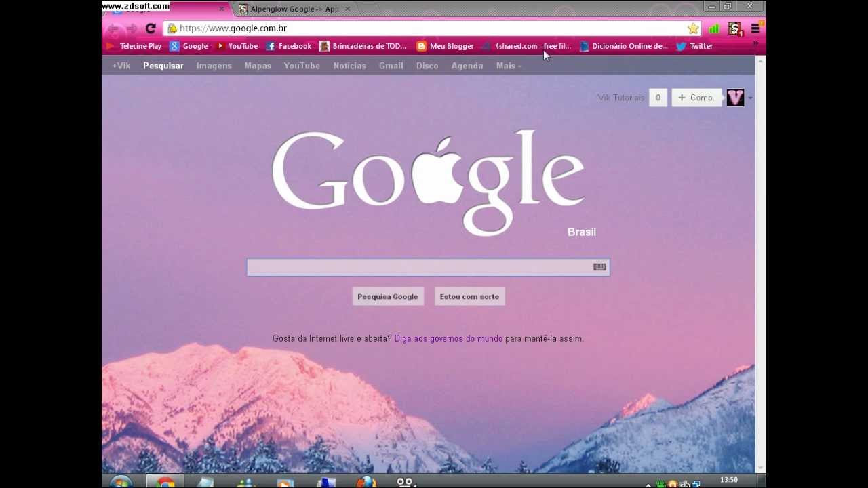
Task: Select Pesquisar in the Google bar
Action: [163, 66]
